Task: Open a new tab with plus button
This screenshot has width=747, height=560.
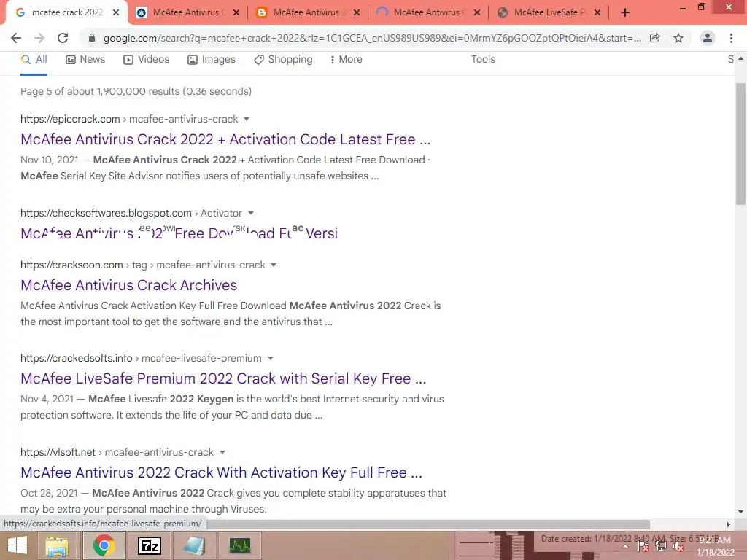Action: tap(625, 13)
